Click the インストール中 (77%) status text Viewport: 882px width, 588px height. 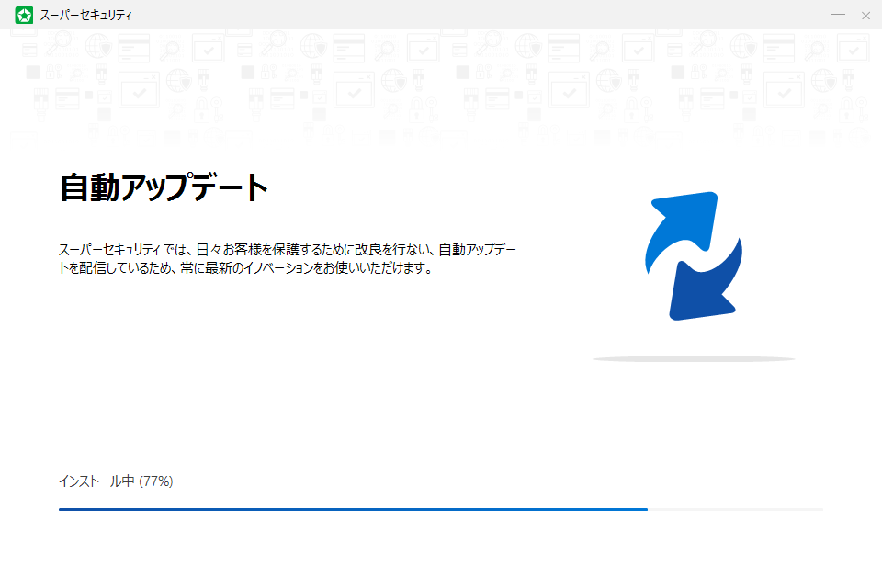click(116, 481)
